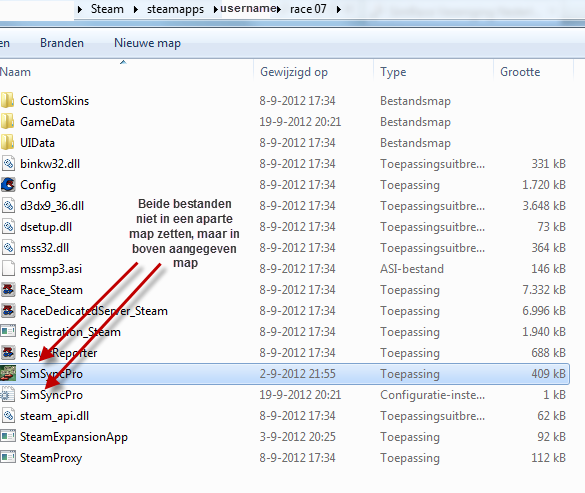Click Branden toolbar button

(62, 43)
